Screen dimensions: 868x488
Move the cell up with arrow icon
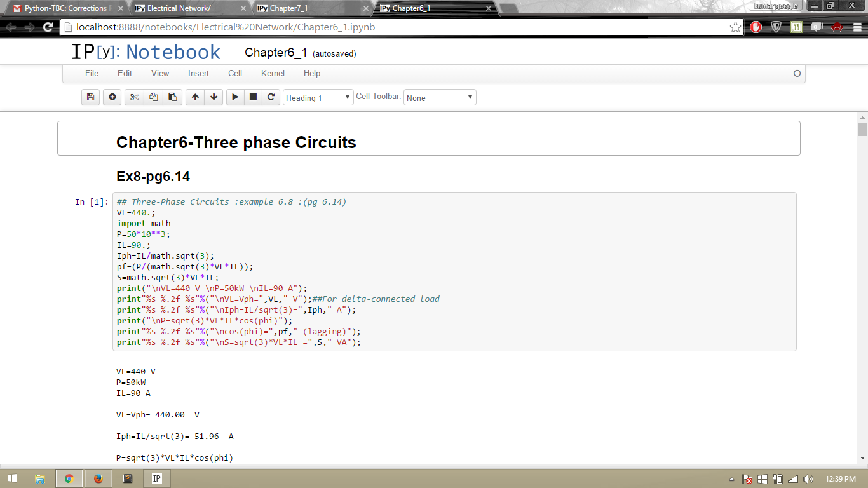[195, 97]
